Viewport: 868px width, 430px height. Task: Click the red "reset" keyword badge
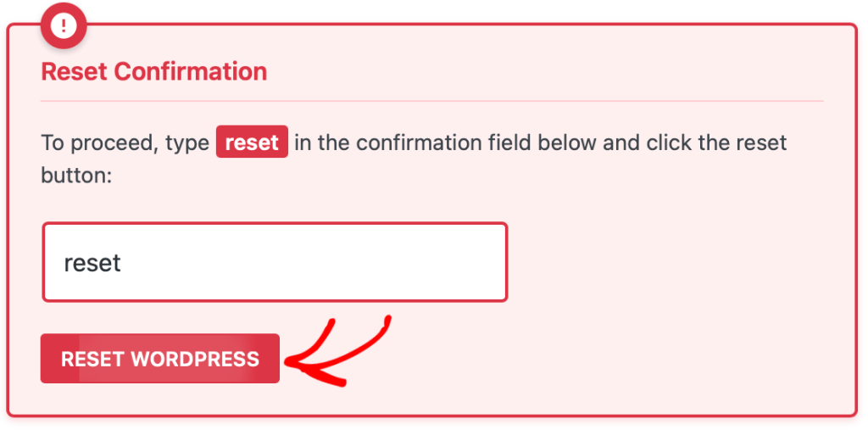pyautogui.click(x=252, y=142)
